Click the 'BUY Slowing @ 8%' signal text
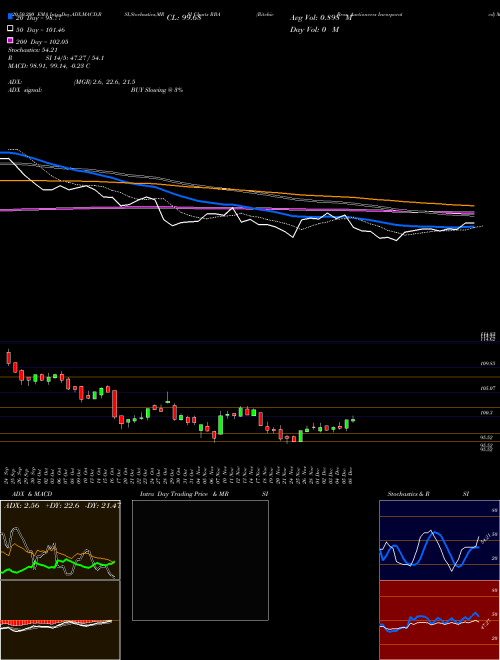The height and width of the screenshot is (660, 500). click(x=157, y=90)
